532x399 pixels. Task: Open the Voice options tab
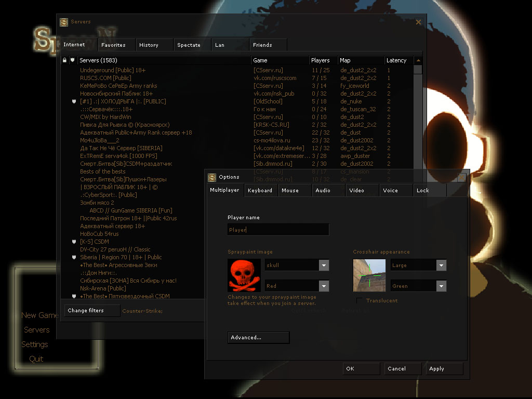395,190
